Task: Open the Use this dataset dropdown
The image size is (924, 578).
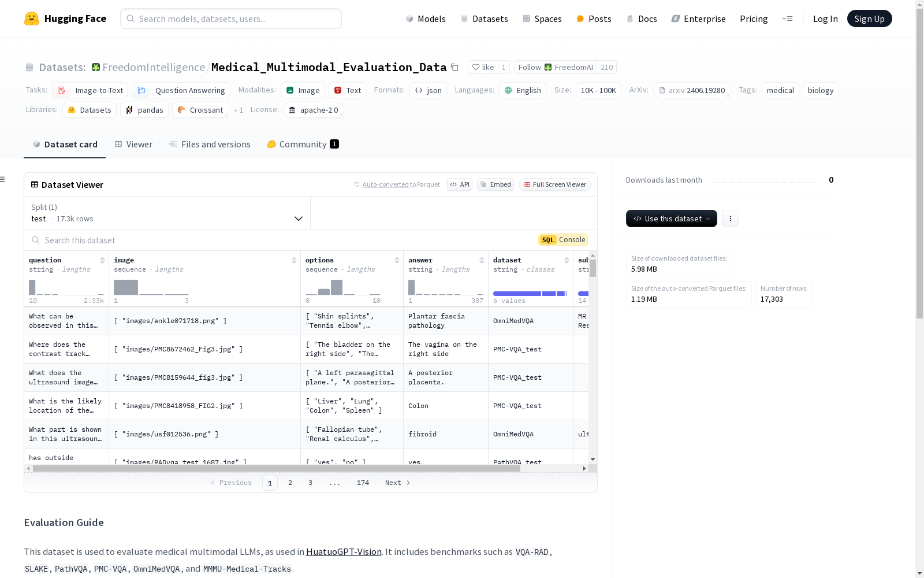Action: click(x=672, y=218)
